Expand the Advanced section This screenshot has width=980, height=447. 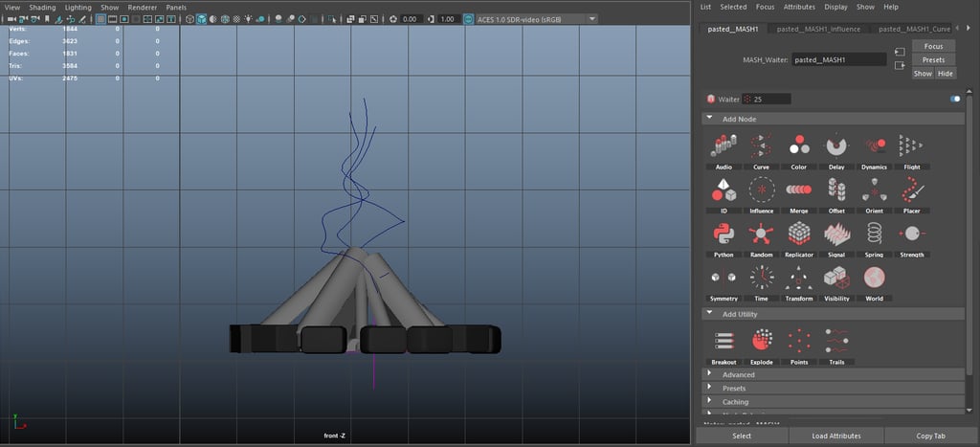pos(738,375)
